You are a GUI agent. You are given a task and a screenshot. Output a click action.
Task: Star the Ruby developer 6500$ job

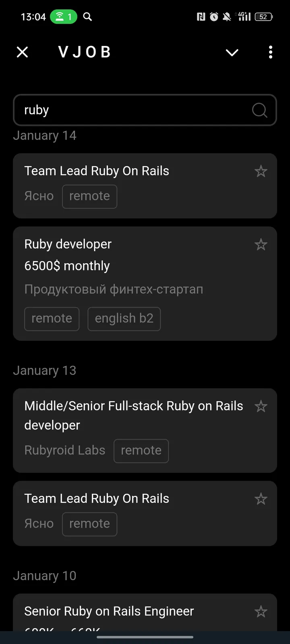(x=261, y=245)
